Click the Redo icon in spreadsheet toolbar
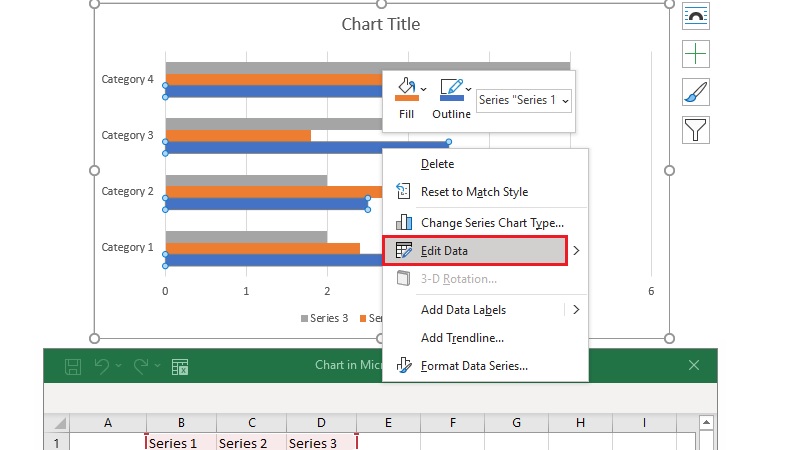 pos(141,366)
